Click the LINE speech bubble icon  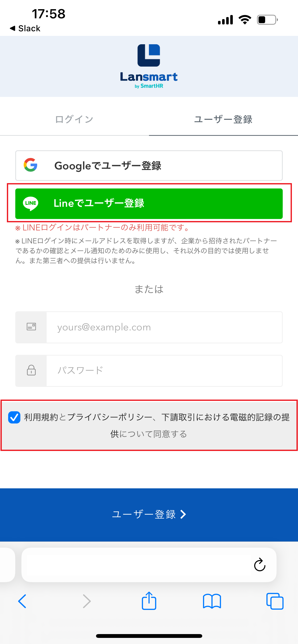click(x=31, y=203)
